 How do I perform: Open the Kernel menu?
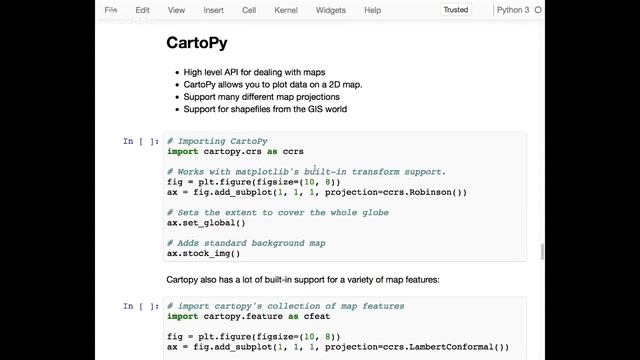pyautogui.click(x=286, y=10)
